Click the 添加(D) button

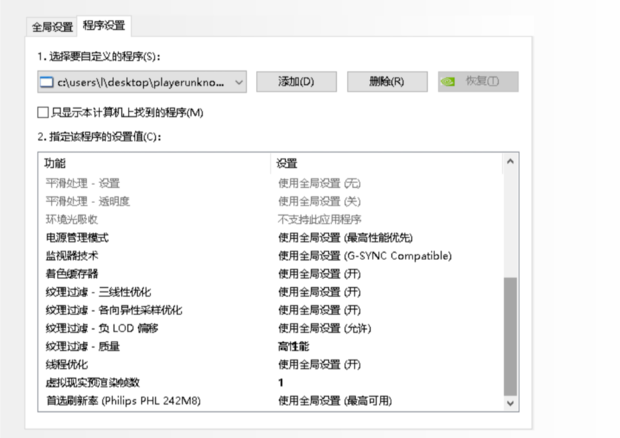coord(296,81)
